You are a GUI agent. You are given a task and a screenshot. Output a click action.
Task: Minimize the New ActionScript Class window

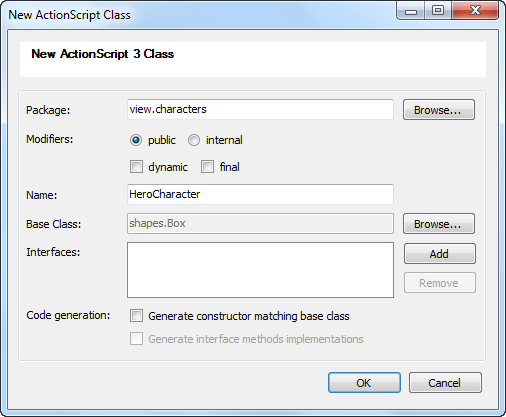click(x=411, y=11)
